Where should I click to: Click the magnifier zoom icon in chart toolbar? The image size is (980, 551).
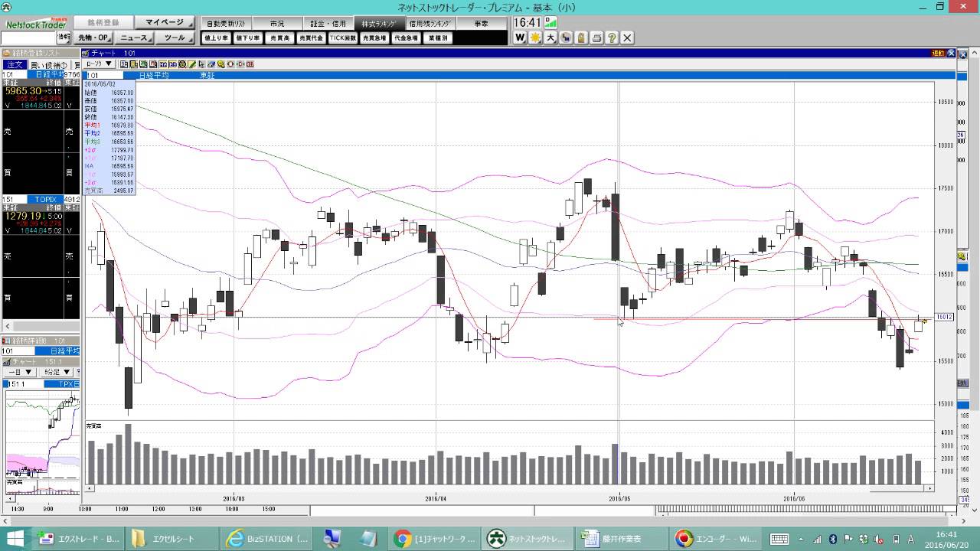pos(220,64)
